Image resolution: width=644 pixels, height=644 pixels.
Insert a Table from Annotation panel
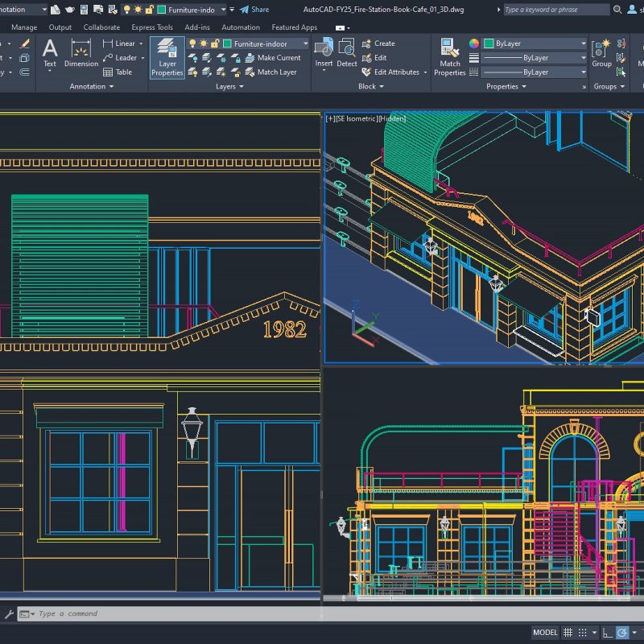(118, 72)
